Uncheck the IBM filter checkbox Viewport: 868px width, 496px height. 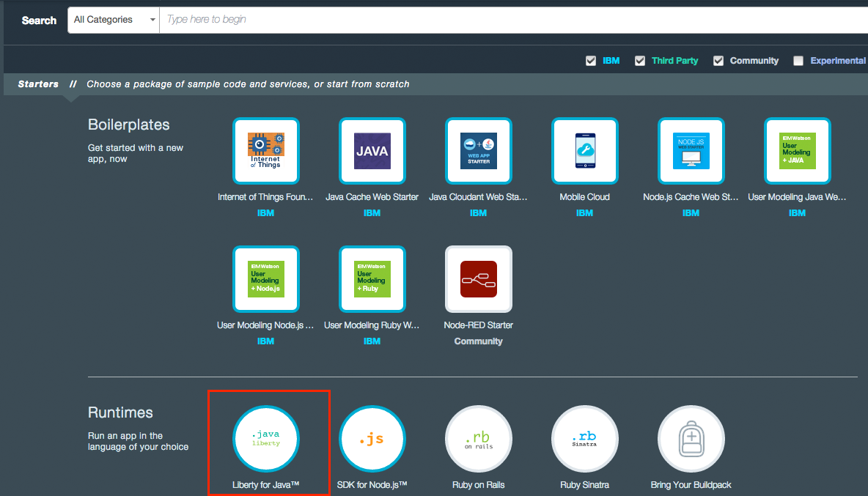click(x=591, y=61)
